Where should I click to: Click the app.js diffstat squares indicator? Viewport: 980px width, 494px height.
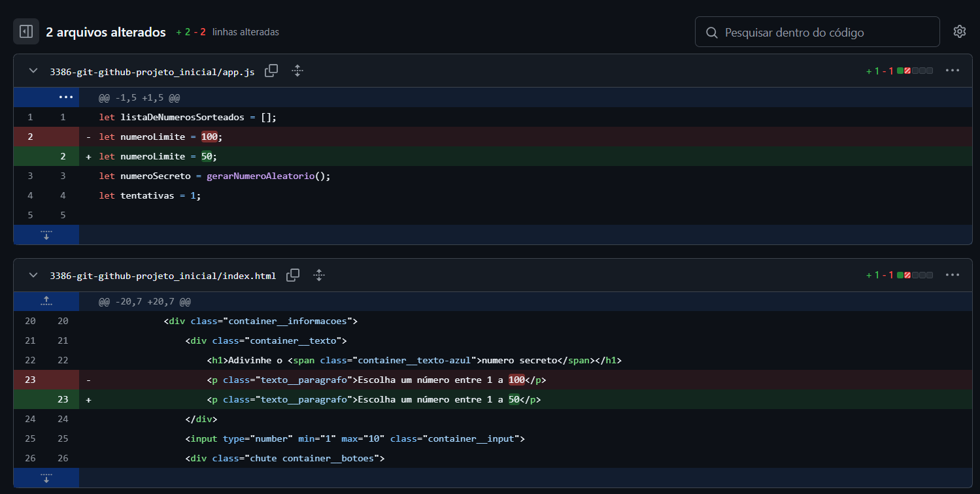[915, 71]
